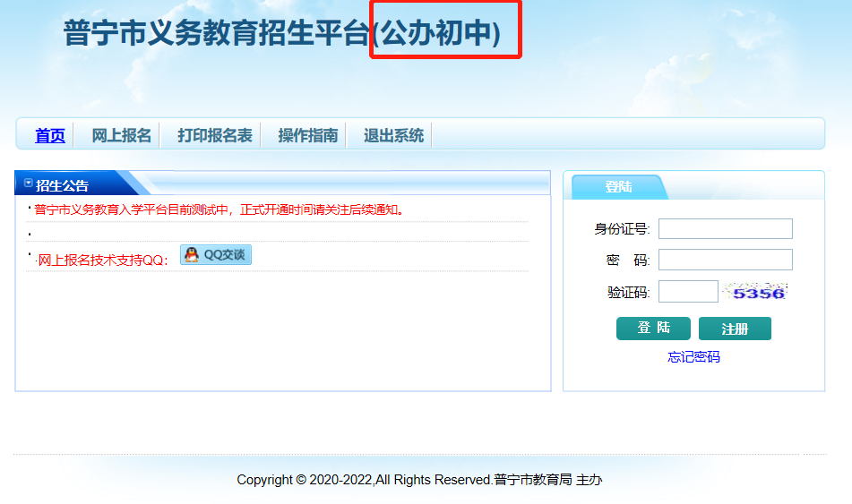Open the 忘记密码 link
Image resolution: width=852 pixels, height=504 pixels.
point(694,357)
